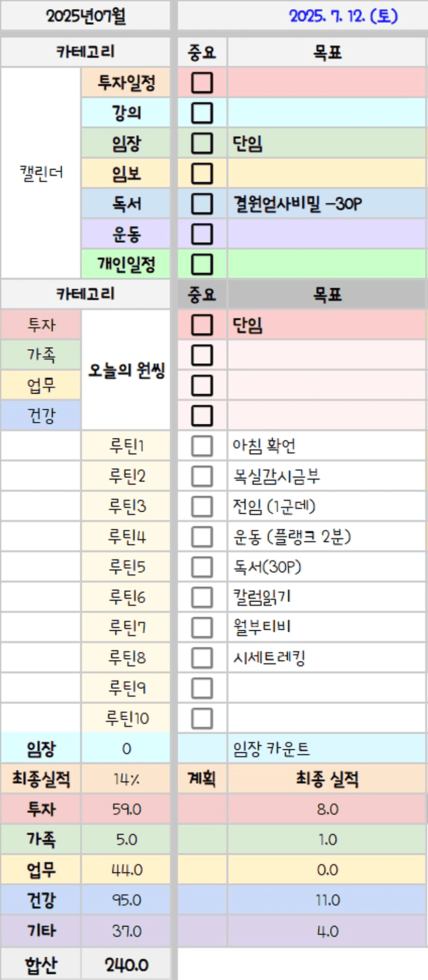The image size is (428, 980).
Task: Select the 건강 최종 실적 11.0 cell
Action: pos(327,900)
